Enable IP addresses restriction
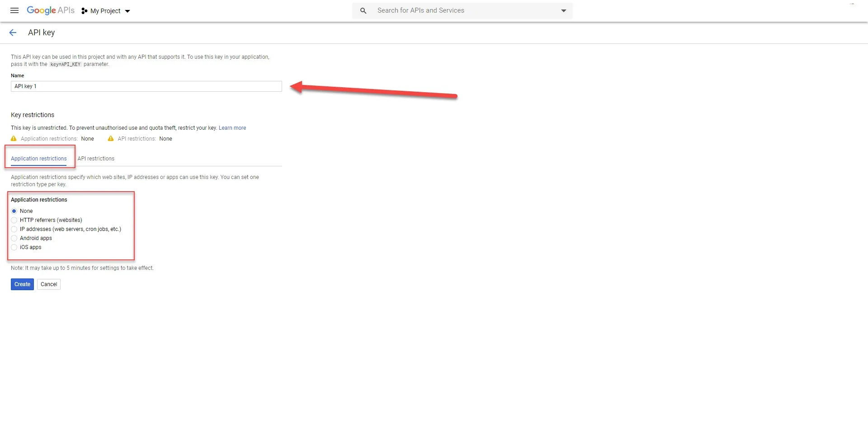The width and height of the screenshot is (868, 438). [x=14, y=229]
